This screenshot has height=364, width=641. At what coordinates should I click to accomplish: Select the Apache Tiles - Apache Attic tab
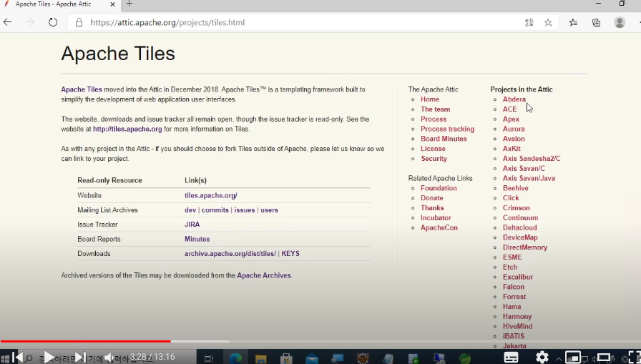click(59, 4)
